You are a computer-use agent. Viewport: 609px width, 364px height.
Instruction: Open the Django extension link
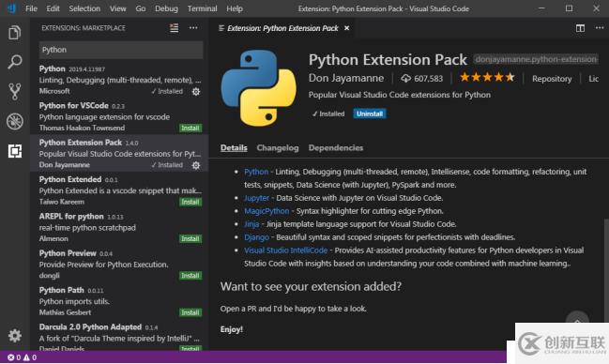(256, 237)
